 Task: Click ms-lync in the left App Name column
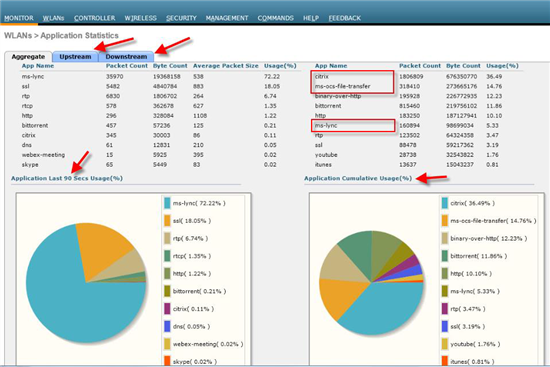33,76
